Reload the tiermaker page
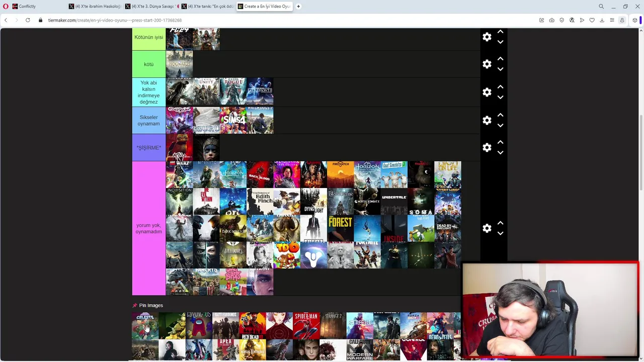 pyautogui.click(x=28, y=20)
